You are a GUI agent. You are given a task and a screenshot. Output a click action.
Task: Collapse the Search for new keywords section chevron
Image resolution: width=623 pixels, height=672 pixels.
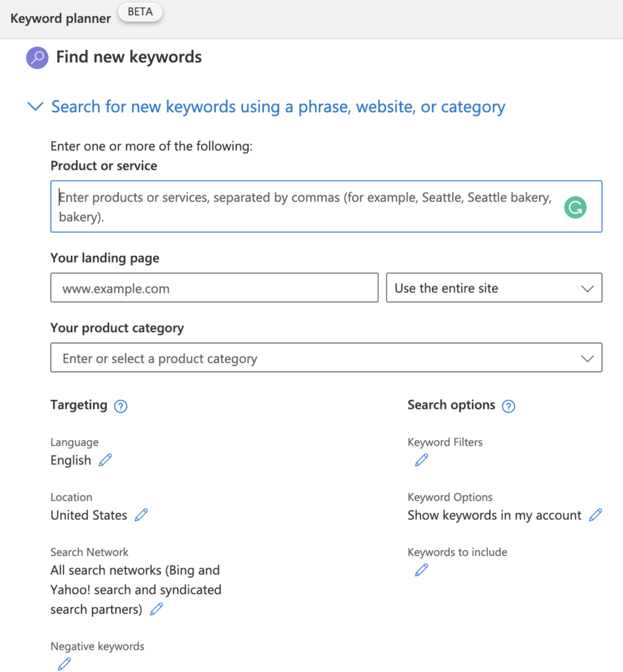click(35, 107)
